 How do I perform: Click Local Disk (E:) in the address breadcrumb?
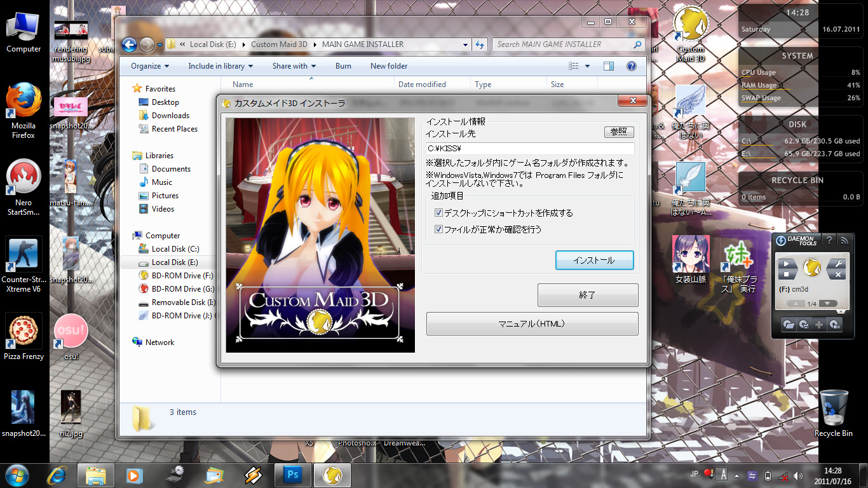pos(212,44)
